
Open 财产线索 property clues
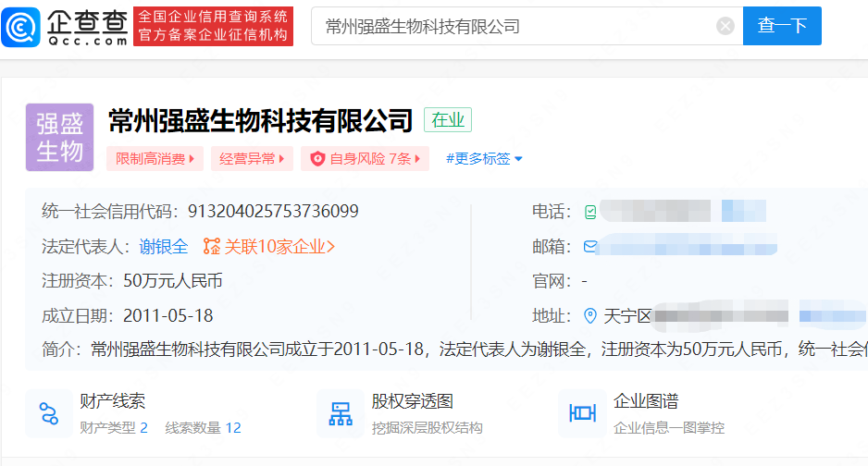click(x=112, y=401)
